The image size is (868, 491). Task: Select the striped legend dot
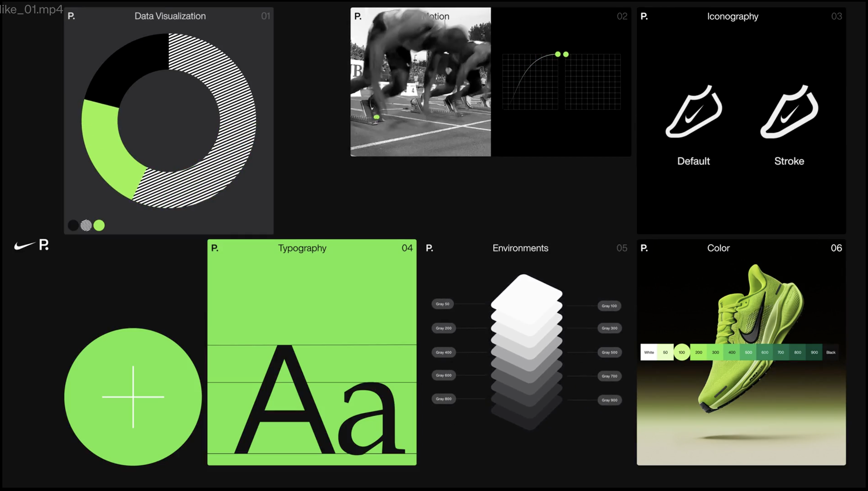[86, 225]
